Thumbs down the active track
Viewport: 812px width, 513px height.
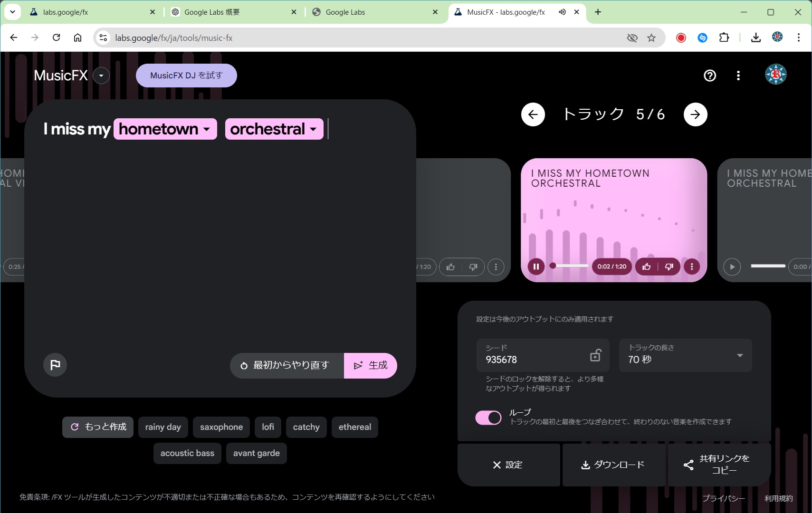669,266
